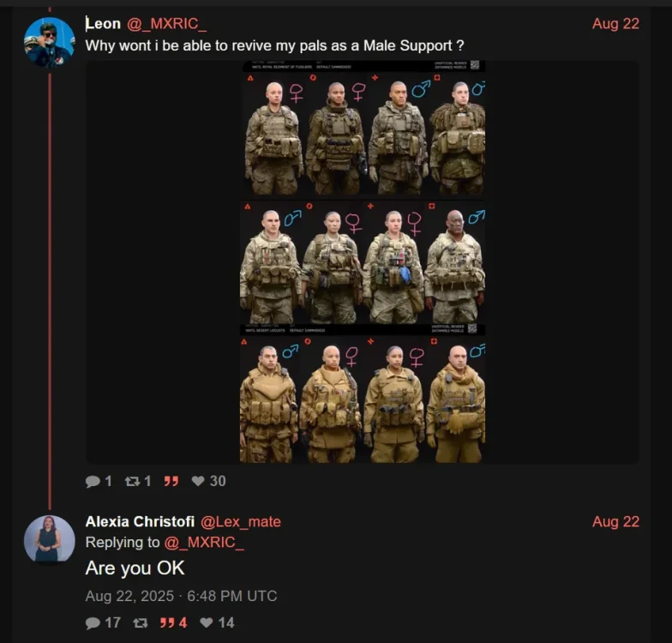Screen dimensions: 672x643
Task: Open Leon's profile avatar
Action: [50, 43]
